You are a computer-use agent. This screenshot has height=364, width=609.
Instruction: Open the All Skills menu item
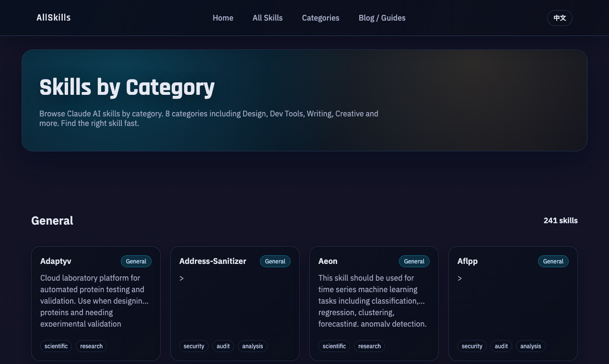coord(268,18)
